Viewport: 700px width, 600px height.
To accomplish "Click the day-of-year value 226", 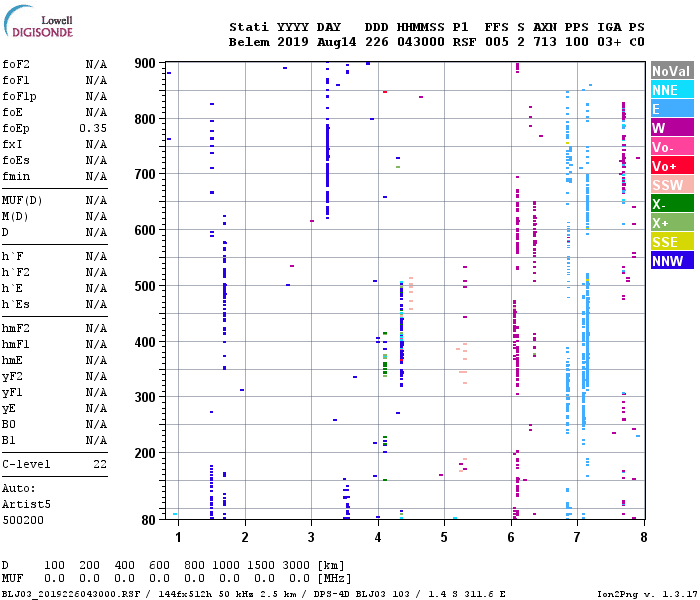I will click(377, 42).
